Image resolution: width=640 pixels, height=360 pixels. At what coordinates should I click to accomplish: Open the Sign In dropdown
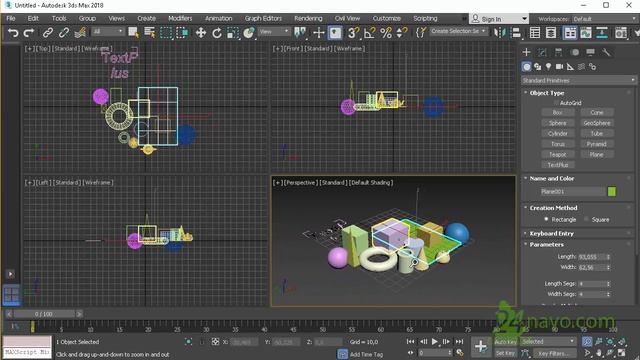(499, 19)
